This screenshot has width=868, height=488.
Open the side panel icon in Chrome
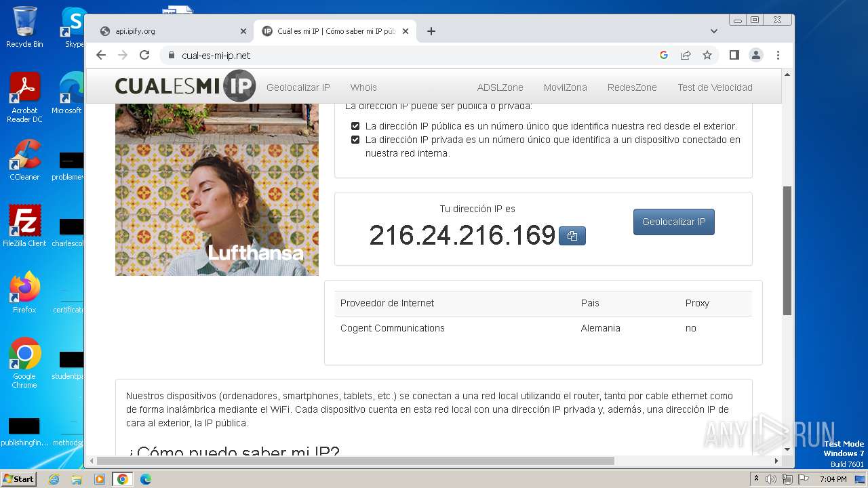coord(734,56)
